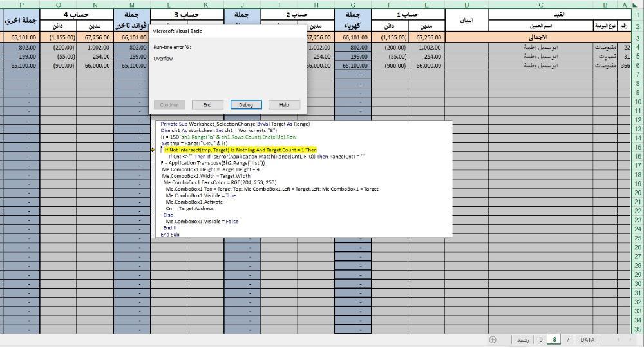
Task: Open the sheet tab named 7
Action: 567,340
